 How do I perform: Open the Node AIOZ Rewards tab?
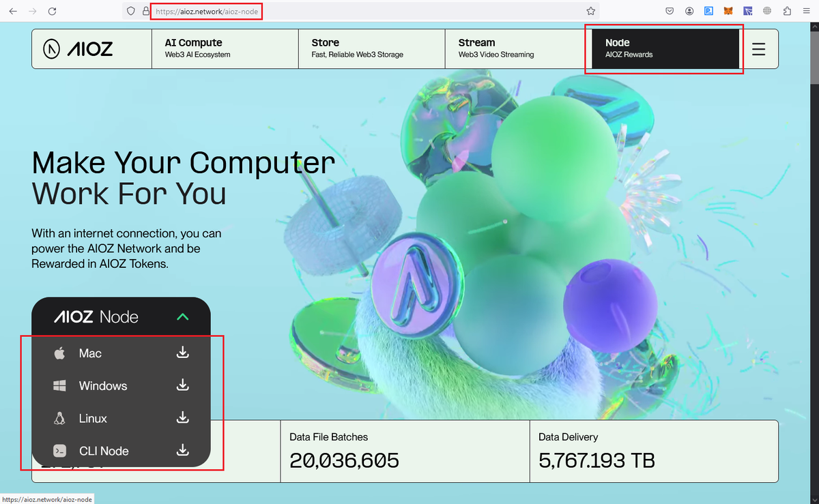tap(665, 48)
